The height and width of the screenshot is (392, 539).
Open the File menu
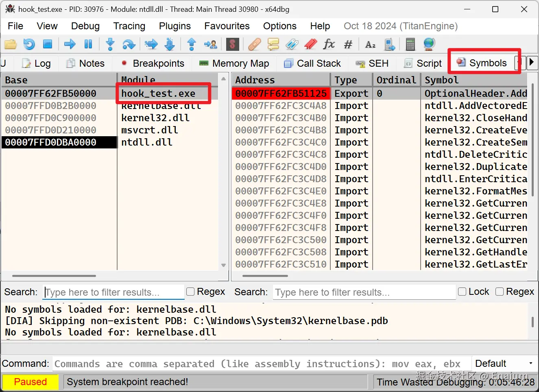(15, 26)
